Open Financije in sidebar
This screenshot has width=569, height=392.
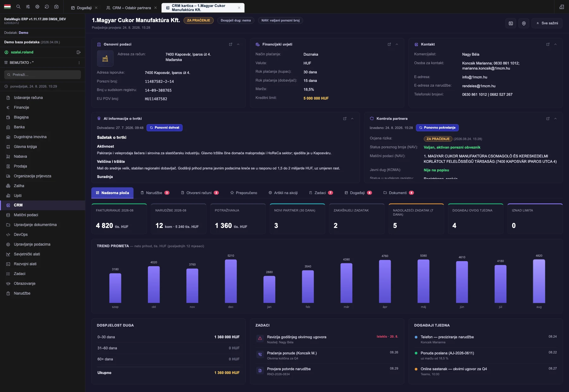pyautogui.click(x=42, y=107)
